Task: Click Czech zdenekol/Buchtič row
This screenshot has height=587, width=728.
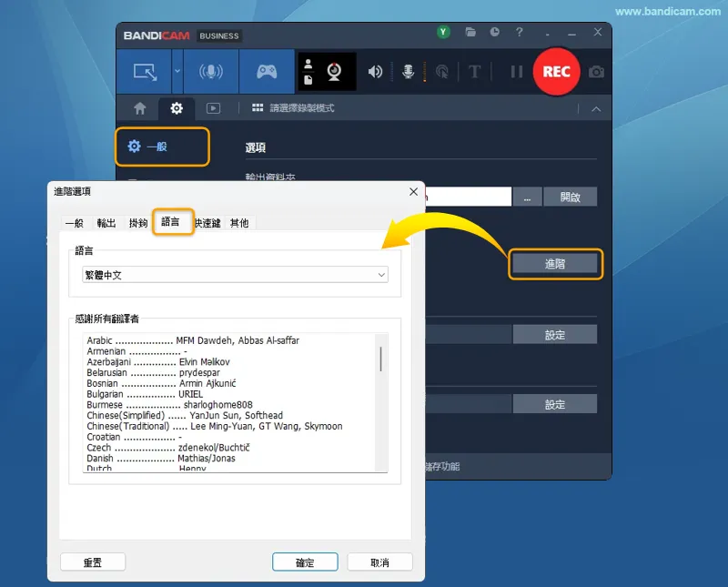Action: [168, 447]
